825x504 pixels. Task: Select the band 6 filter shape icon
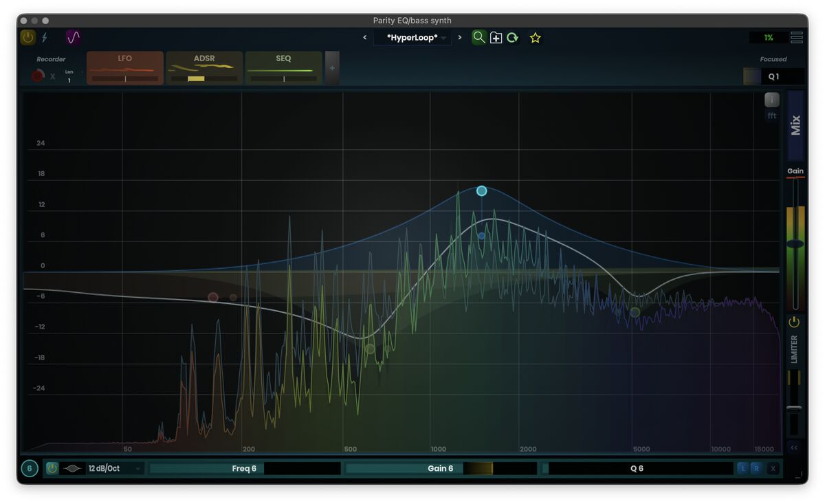tap(73, 469)
